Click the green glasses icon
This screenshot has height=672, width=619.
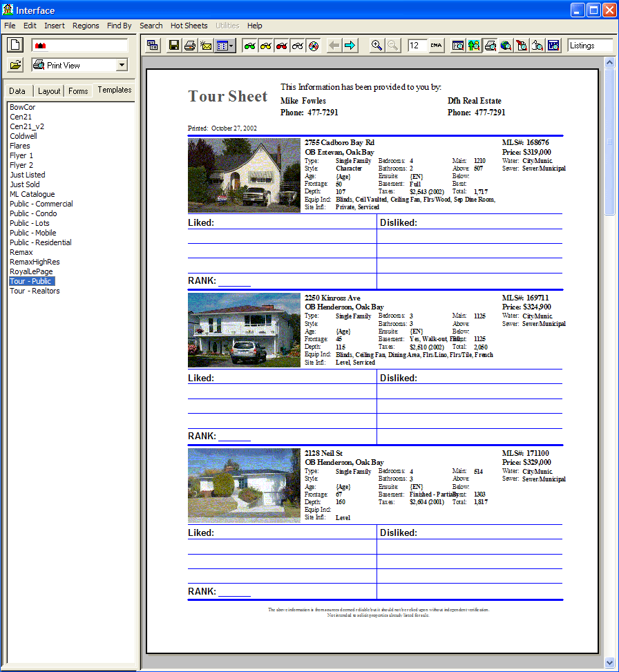click(249, 46)
